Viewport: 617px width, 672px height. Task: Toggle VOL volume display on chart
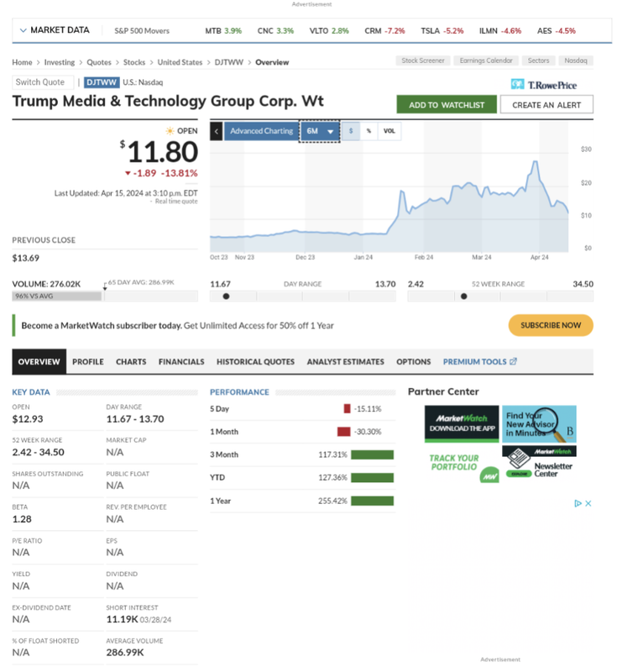(x=390, y=131)
